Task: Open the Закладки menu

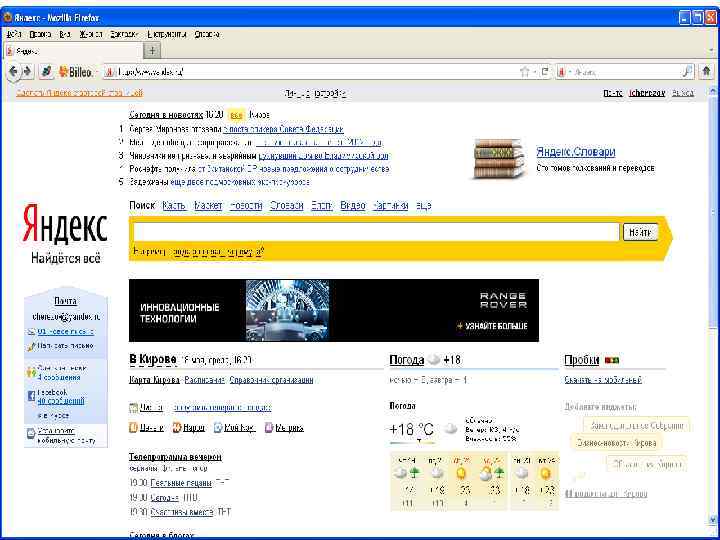Action: coord(124,34)
